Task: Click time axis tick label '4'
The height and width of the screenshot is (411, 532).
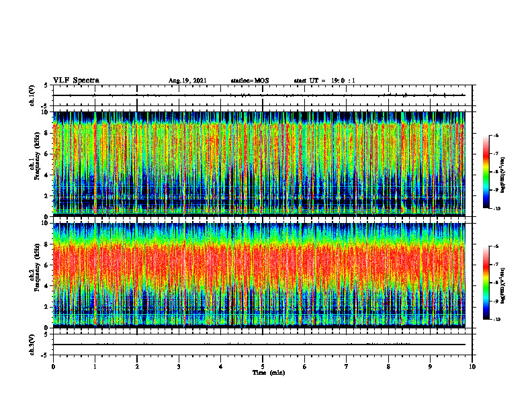Action: point(221,367)
